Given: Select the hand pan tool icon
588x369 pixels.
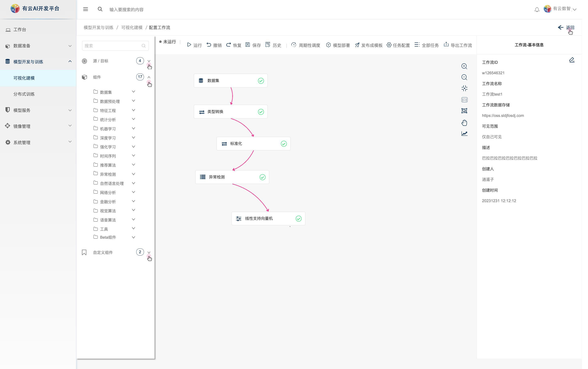Looking at the screenshot, I should (x=464, y=123).
